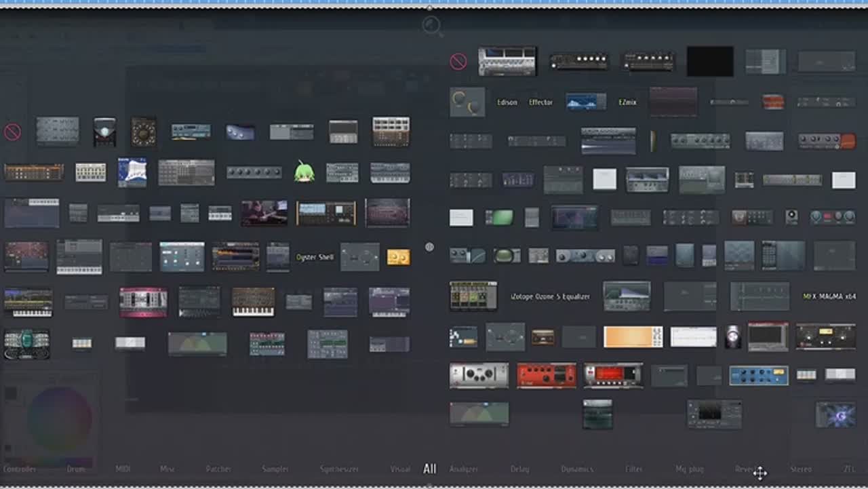Screen dimensions: 868x489
Task: Open the Dynamics effects category tab
Action: tap(577, 469)
